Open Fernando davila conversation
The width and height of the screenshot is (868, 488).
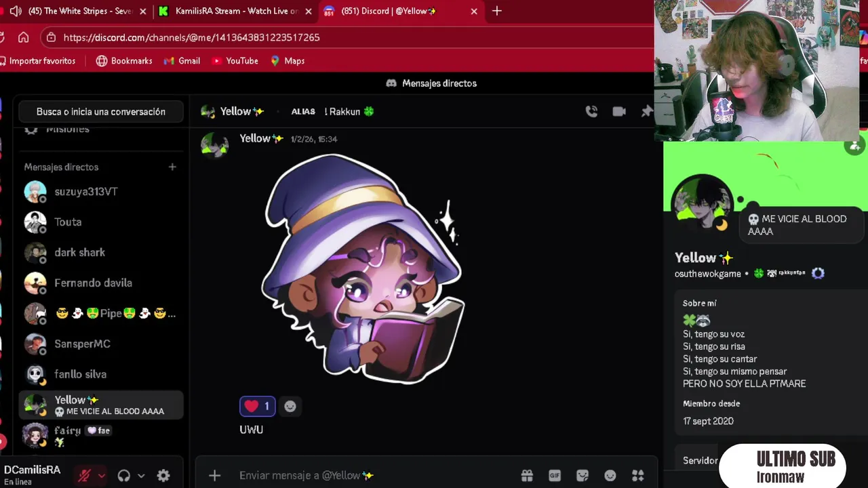[101, 283]
